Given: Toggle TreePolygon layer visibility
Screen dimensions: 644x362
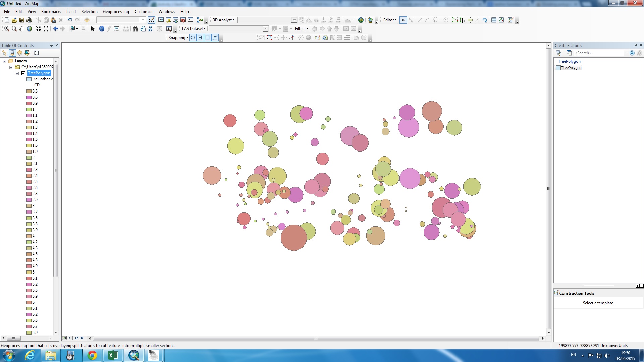Looking at the screenshot, I should pyautogui.click(x=23, y=73).
